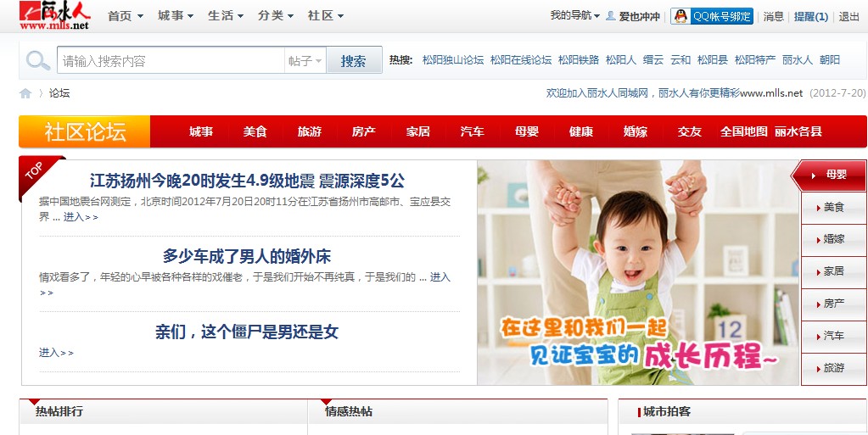This screenshot has height=435, width=868.
Task: Click the user avatar icon beside 爱也冲冲
Action: [x=611, y=16]
